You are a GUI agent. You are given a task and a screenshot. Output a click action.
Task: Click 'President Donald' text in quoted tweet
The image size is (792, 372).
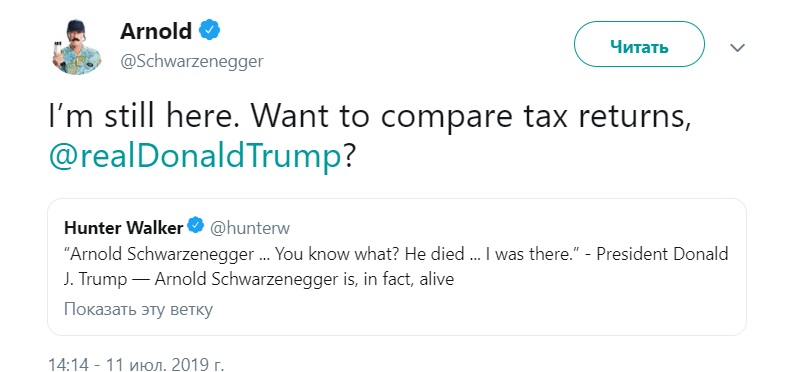click(662, 254)
